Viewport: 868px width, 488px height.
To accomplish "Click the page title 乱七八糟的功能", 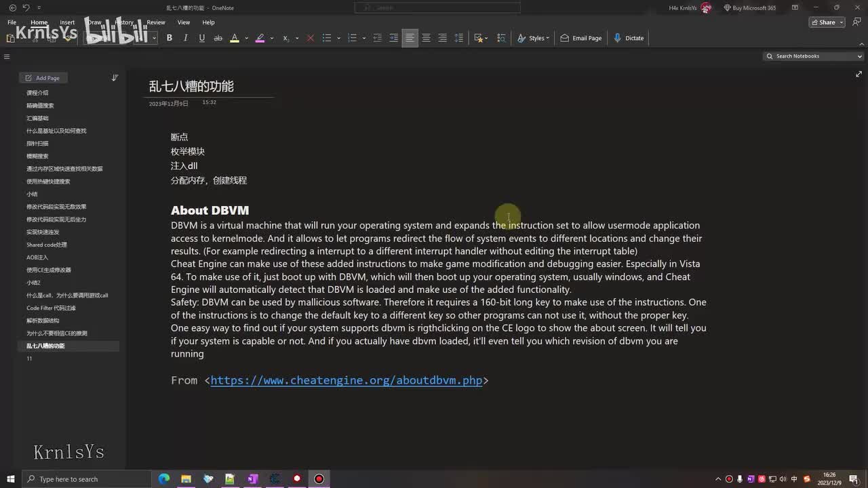I will tap(191, 86).
